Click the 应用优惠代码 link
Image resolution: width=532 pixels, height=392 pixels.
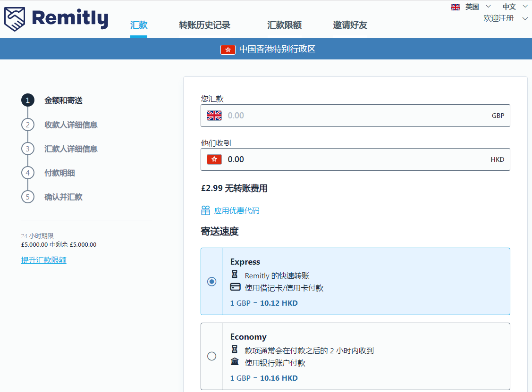coord(236,211)
